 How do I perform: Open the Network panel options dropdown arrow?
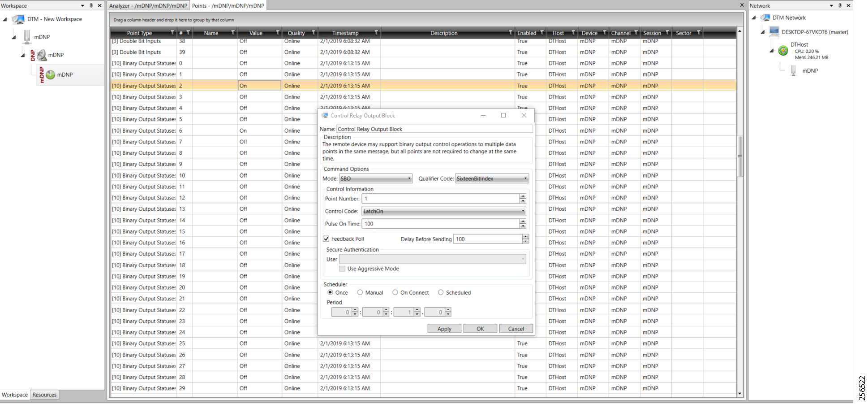[x=831, y=6]
